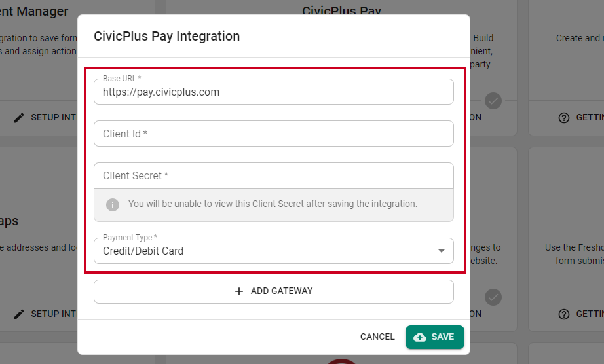The width and height of the screenshot is (604, 364).
Task: Click the info icon beside Client Secret notice
Action: (113, 205)
